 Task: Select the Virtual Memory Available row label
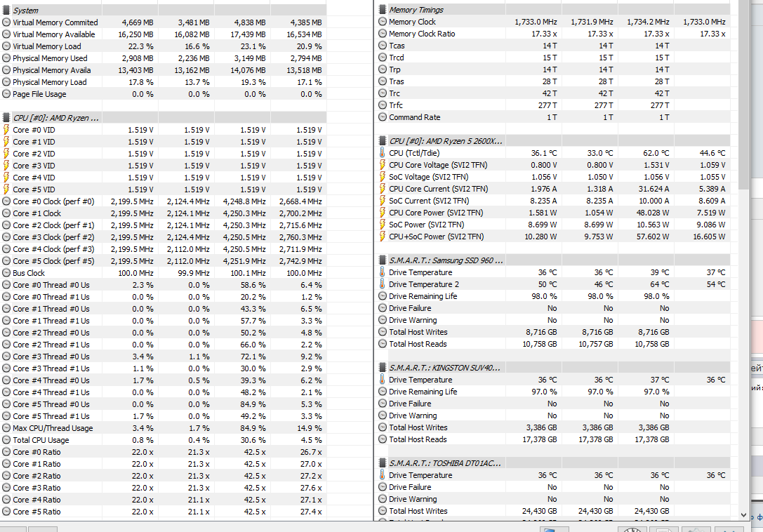pyautogui.click(x=54, y=34)
